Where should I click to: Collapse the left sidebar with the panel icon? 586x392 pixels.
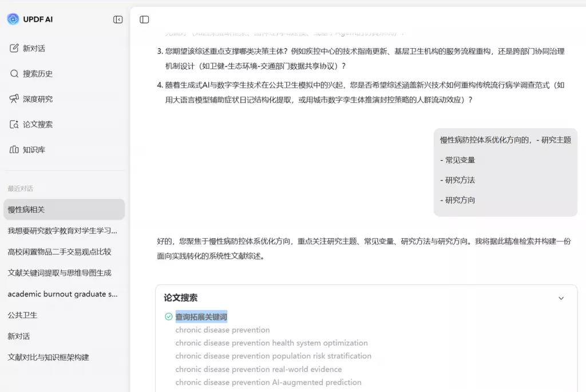118,19
